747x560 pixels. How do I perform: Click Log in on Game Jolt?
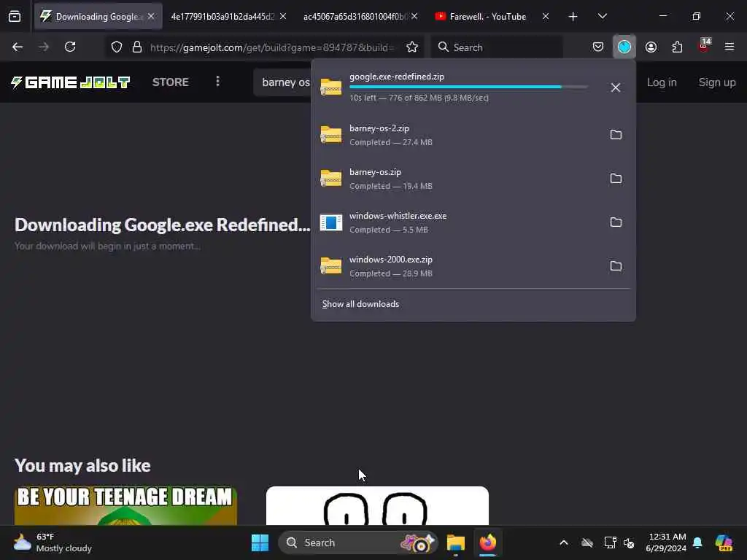pos(662,82)
